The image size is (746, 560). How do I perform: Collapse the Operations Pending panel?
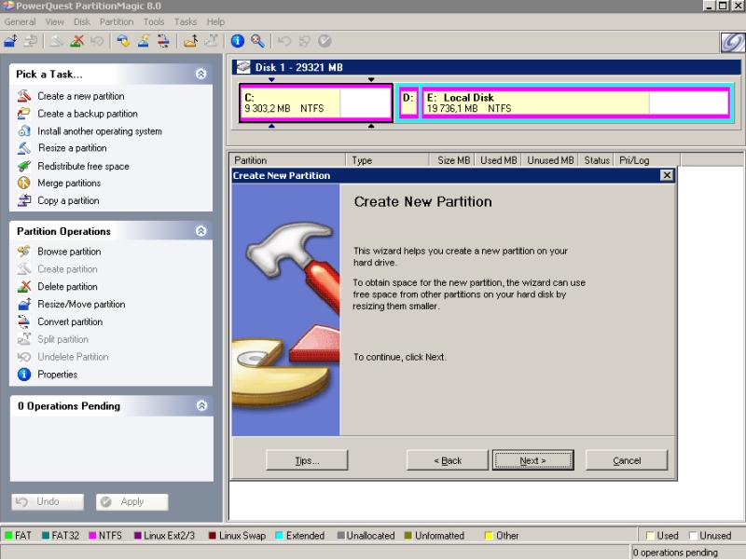[201, 405]
